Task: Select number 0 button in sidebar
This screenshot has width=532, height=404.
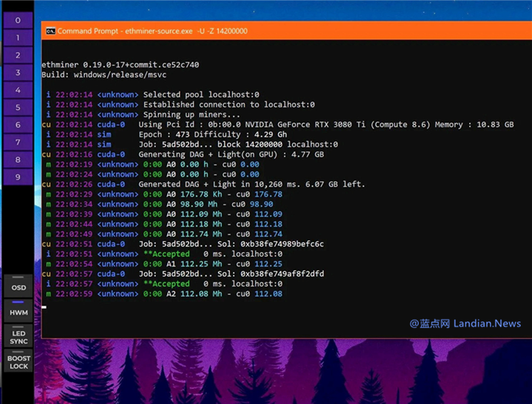Action: coord(18,21)
